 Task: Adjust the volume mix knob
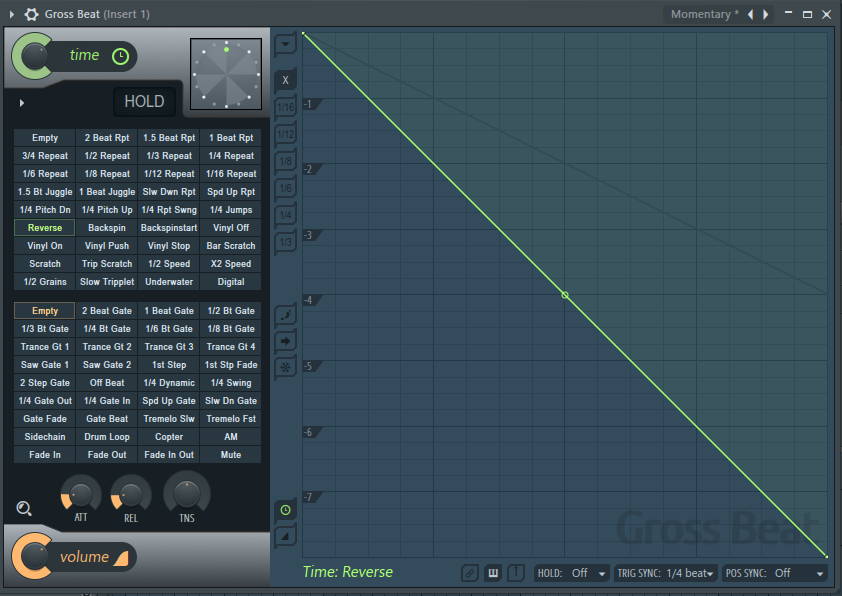point(33,556)
